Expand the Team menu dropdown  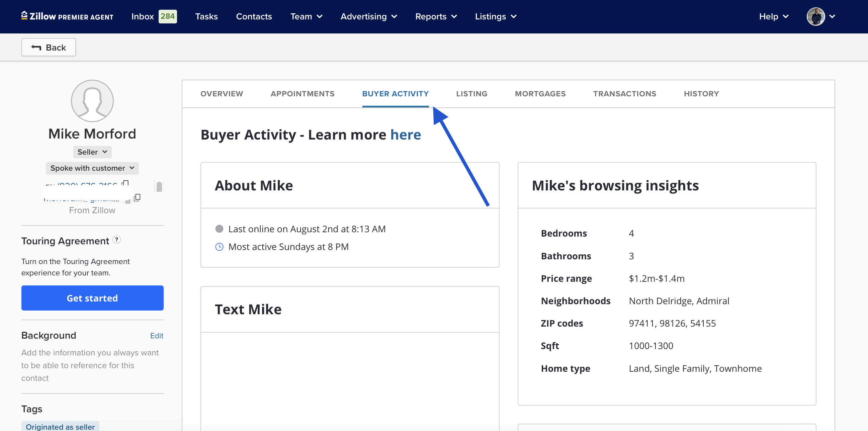coord(306,16)
